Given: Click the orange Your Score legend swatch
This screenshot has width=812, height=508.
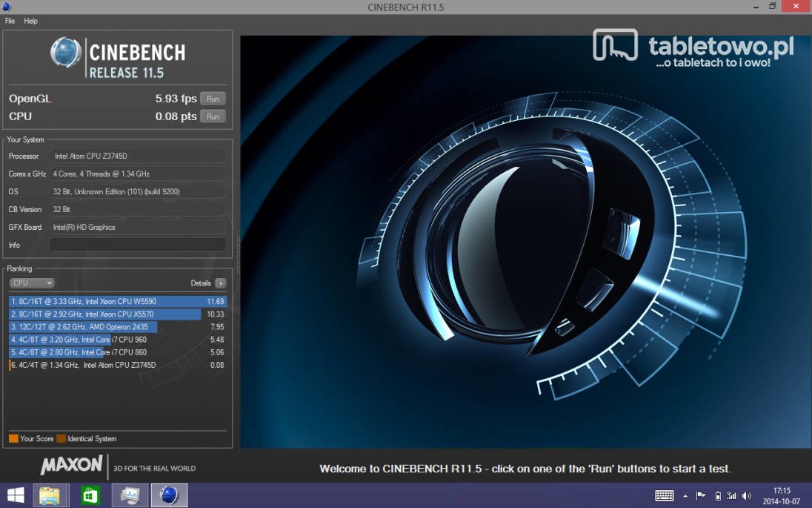Looking at the screenshot, I should pyautogui.click(x=13, y=438).
